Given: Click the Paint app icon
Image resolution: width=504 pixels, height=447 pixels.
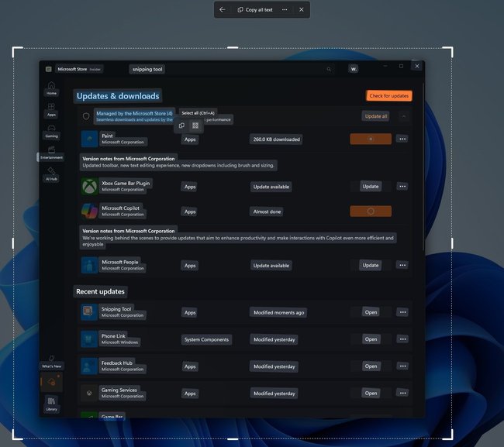Looking at the screenshot, I should pyautogui.click(x=89, y=139).
